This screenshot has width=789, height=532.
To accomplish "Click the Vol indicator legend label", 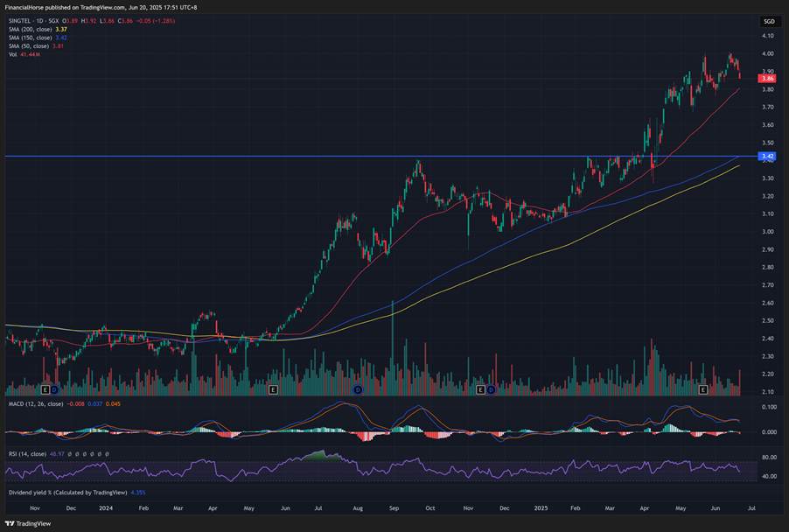I will pyautogui.click(x=12, y=54).
